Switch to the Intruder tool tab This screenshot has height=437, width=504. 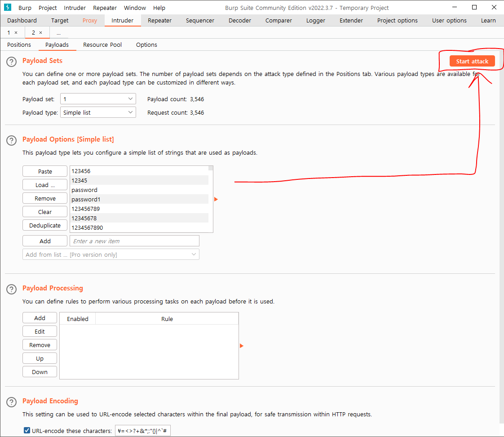[x=123, y=20]
